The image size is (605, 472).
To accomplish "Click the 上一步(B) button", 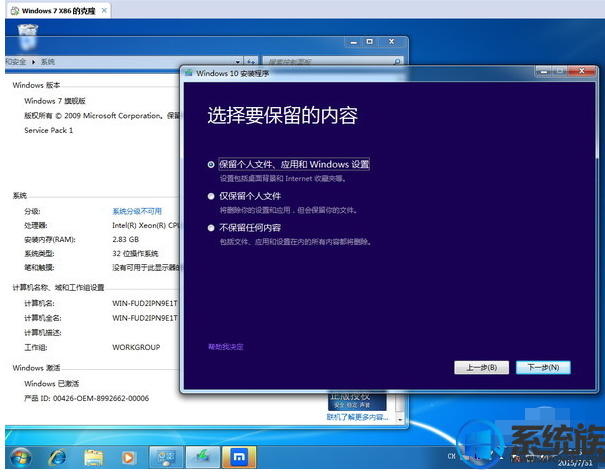I will coord(482,367).
